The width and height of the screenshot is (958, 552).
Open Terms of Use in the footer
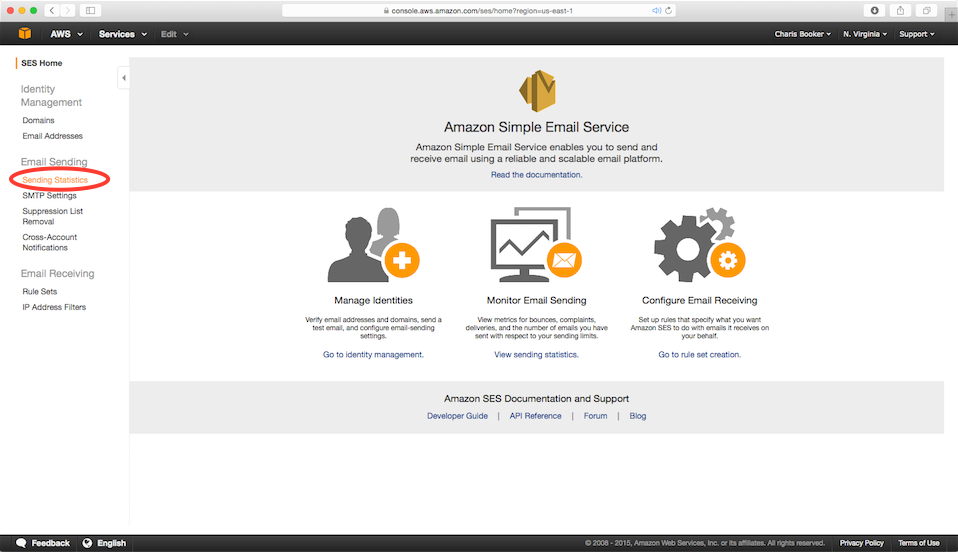(x=919, y=543)
